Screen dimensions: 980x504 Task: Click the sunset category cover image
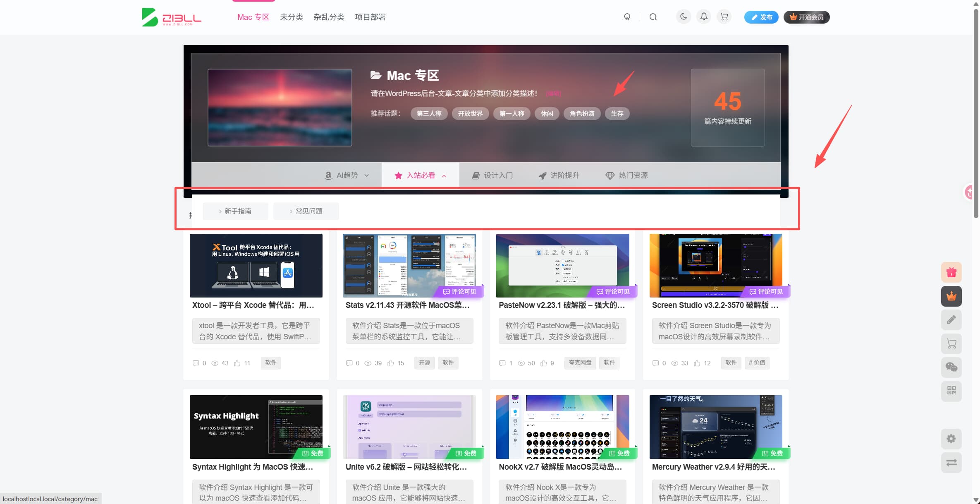click(280, 108)
